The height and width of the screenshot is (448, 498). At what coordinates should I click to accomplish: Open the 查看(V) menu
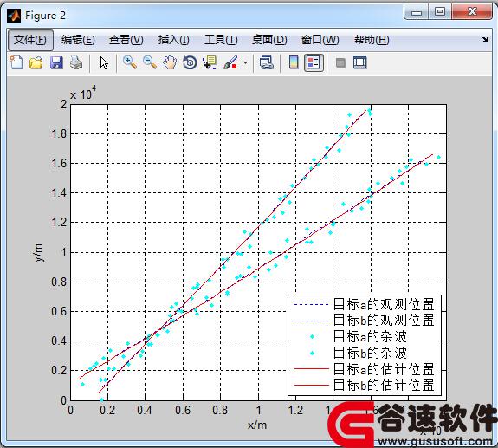126,40
